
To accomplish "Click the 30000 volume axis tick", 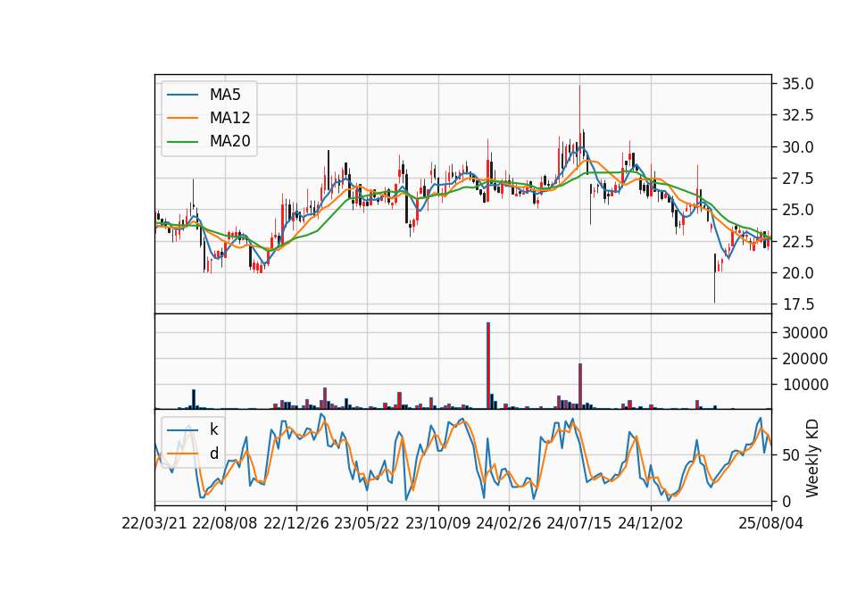I will point(805,333).
